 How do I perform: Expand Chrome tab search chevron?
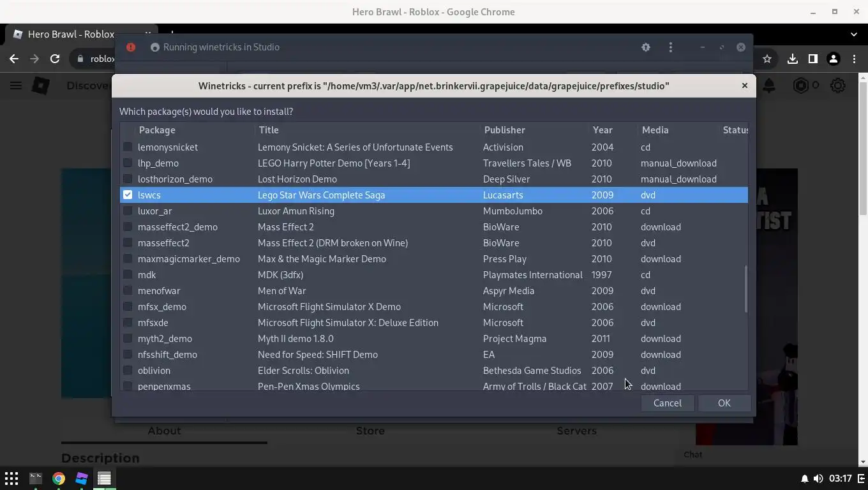854,34
